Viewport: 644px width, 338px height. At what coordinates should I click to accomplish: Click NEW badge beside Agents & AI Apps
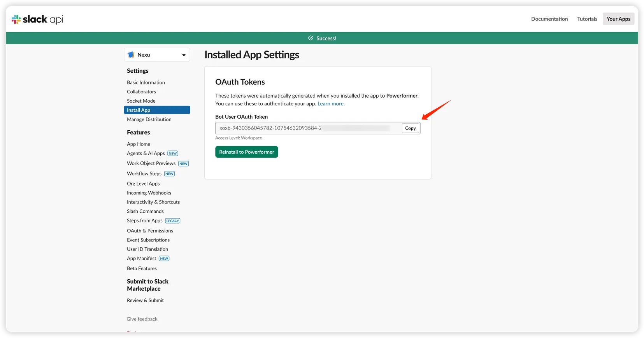173,154
